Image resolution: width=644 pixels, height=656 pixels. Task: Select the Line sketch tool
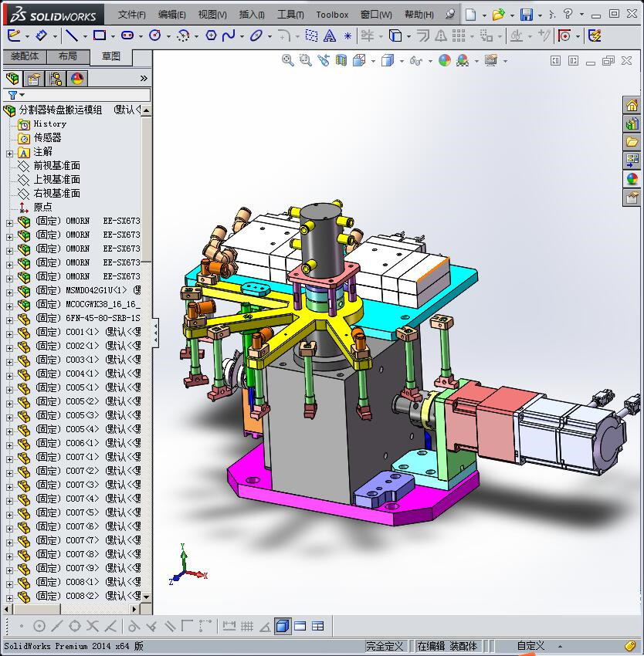71,36
